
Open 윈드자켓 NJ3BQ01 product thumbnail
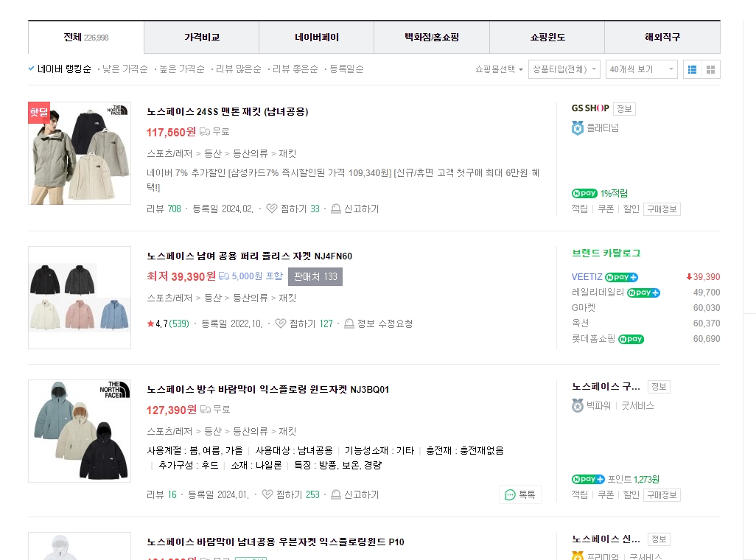click(80, 431)
